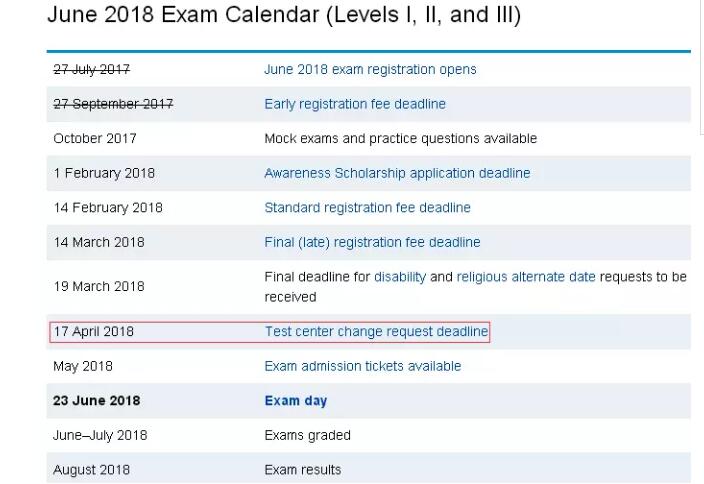Click the crossed-out 27 July 2017 date
Screen dimensions: 704x484
(92, 70)
